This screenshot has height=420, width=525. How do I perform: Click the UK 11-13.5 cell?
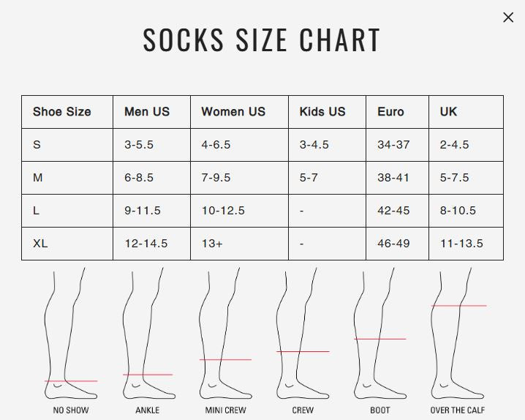pyautogui.click(x=461, y=243)
